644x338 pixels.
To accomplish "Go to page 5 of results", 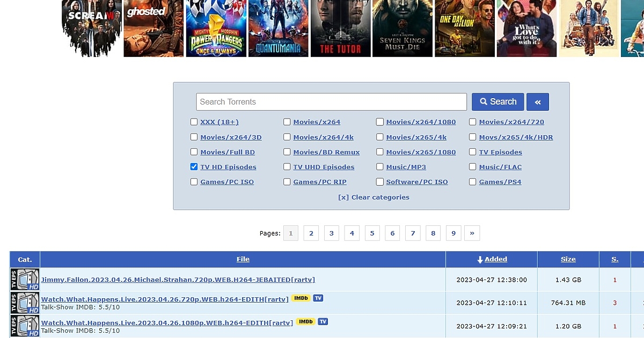I will (x=372, y=233).
